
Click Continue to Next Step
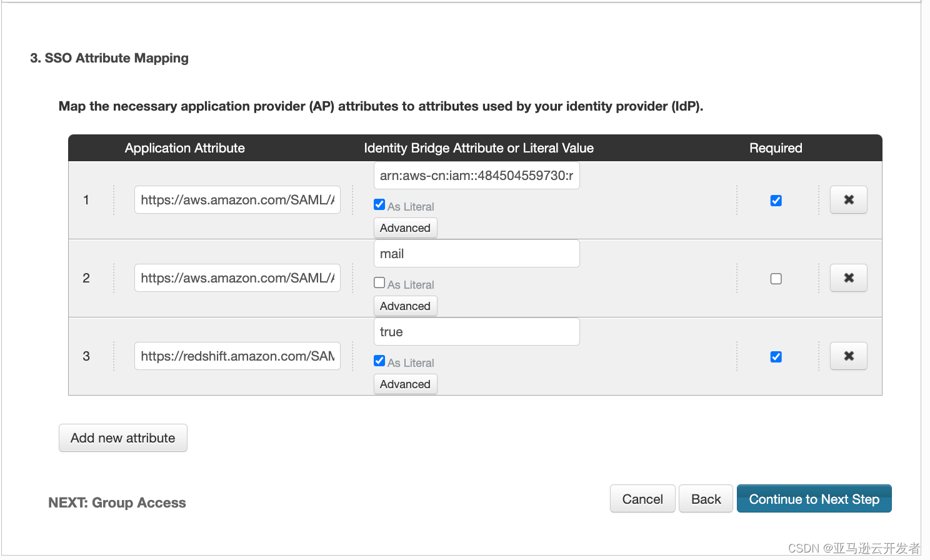tap(814, 499)
